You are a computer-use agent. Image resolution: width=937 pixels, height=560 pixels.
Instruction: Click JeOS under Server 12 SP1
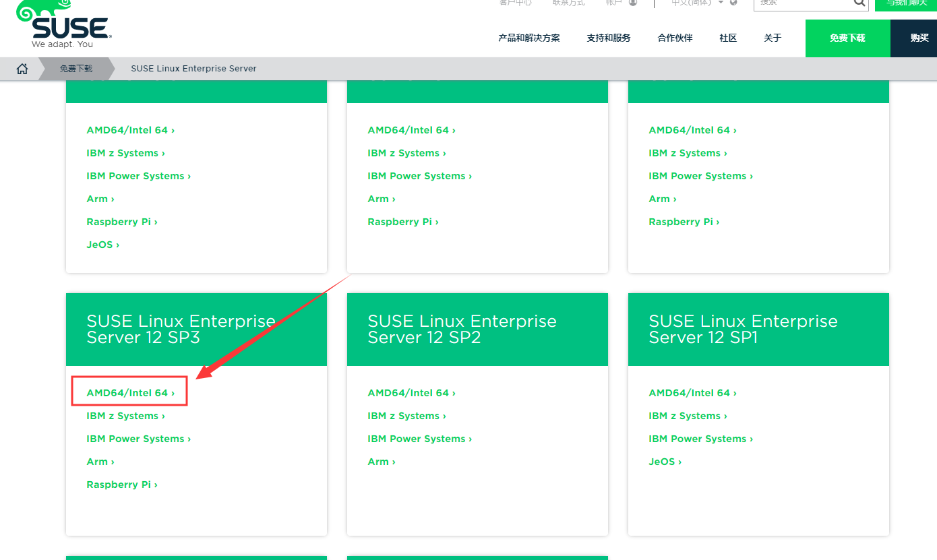coord(665,462)
